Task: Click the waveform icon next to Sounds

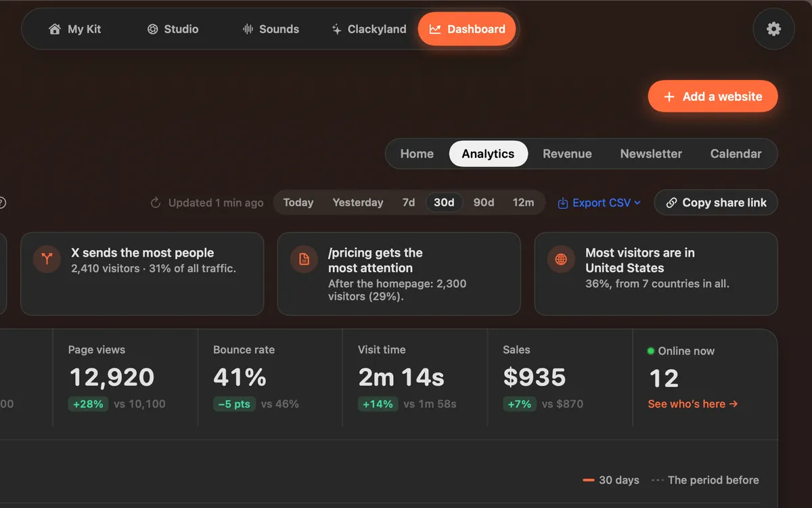Action: [248, 29]
